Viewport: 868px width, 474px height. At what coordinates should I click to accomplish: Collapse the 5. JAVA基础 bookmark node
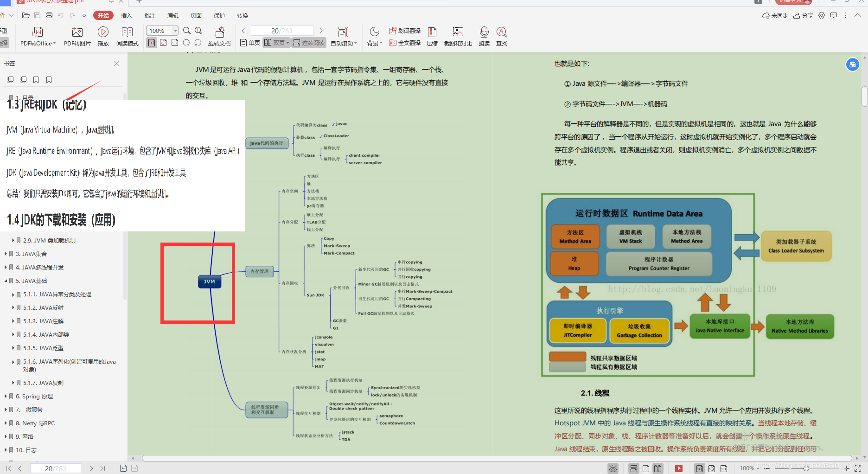tap(6, 281)
